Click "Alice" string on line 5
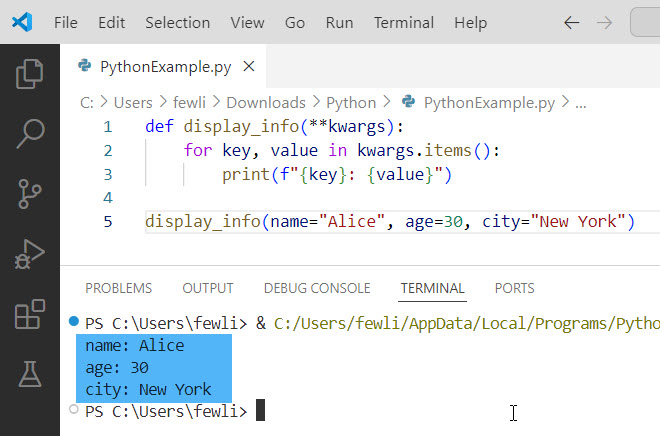The width and height of the screenshot is (660, 436). 352,221
